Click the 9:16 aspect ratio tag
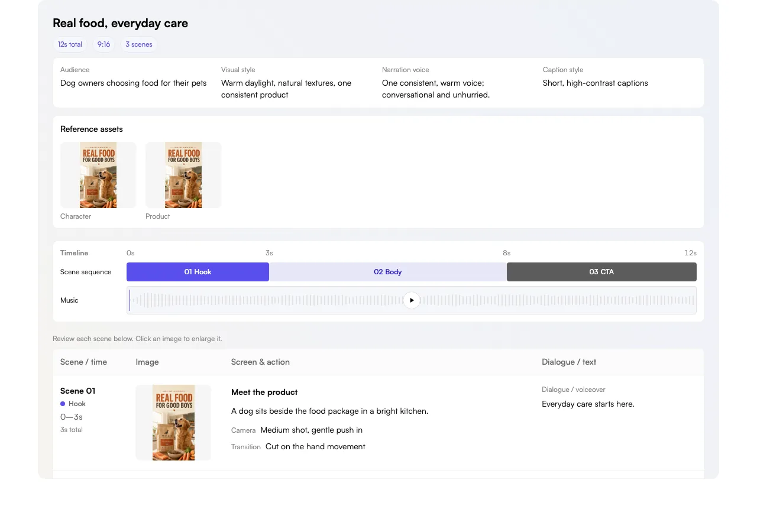 click(104, 44)
